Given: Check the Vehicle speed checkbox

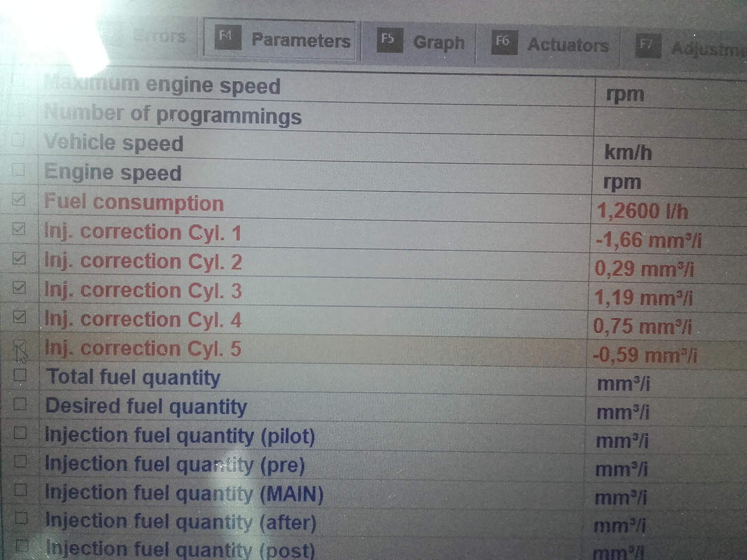Looking at the screenshot, I should (x=18, y=140).
